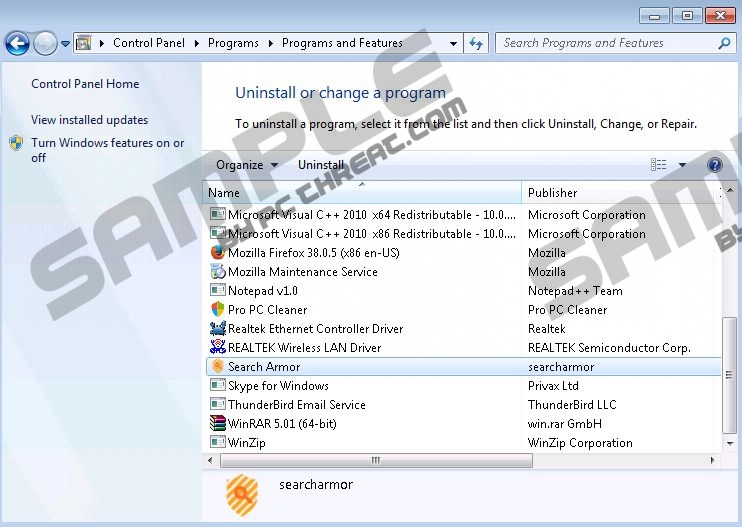The width and height of the screenshot is (742, 527).
Task: Open the address bar history dropdown
Action: pyautogui.click(x=453, y=44)
